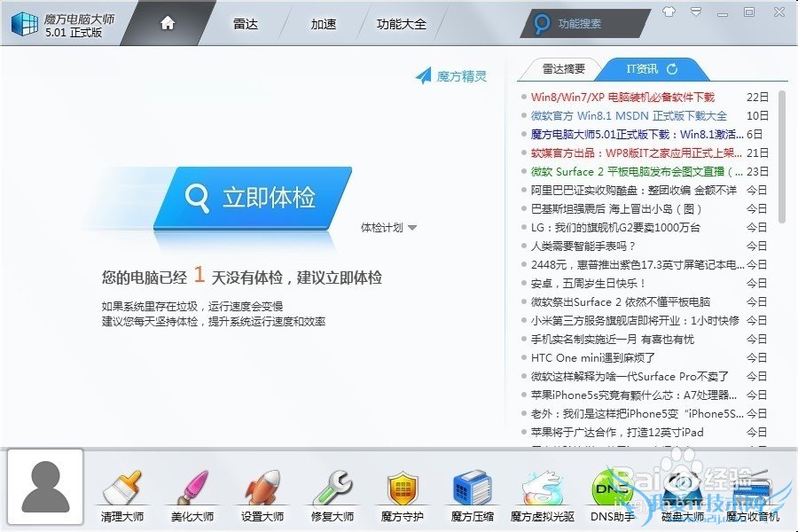Open HTC One mini遇到麻烦了 news item

(593, 358)
